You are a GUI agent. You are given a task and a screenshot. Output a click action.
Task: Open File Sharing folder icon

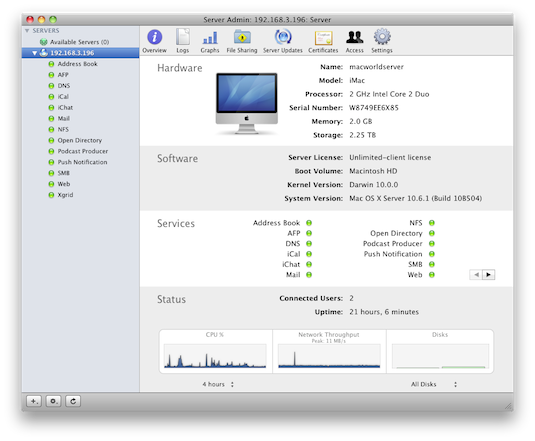point(242,37)
